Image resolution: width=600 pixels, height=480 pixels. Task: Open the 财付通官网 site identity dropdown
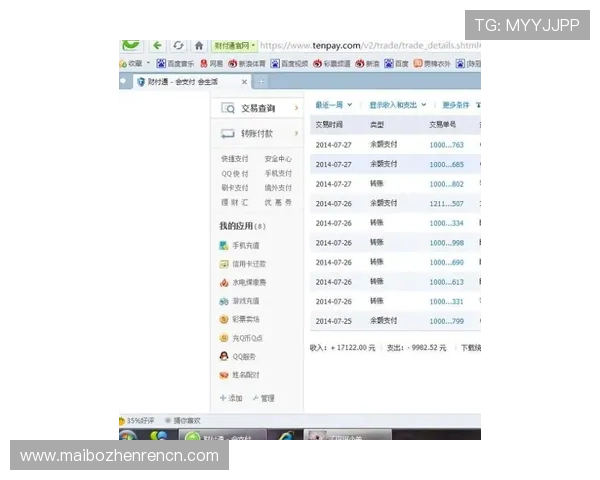[234, 46]
